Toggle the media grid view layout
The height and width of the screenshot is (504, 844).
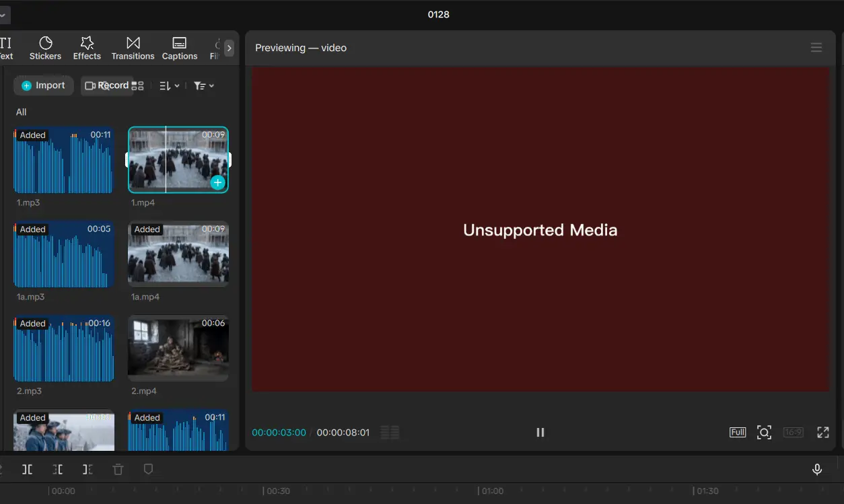(x=138, y=85)
